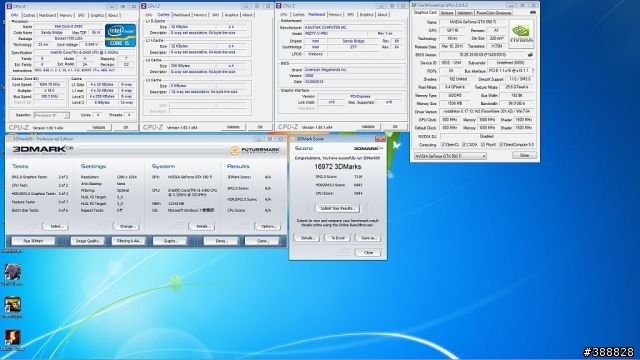The image size is (640, 360).
Task: Click Submit Your Results in 3DMark Score
Action: [x=338, y=208]
